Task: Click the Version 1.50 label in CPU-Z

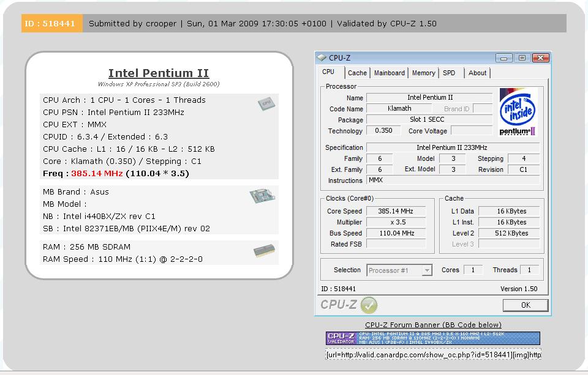Action: (519, 289)
